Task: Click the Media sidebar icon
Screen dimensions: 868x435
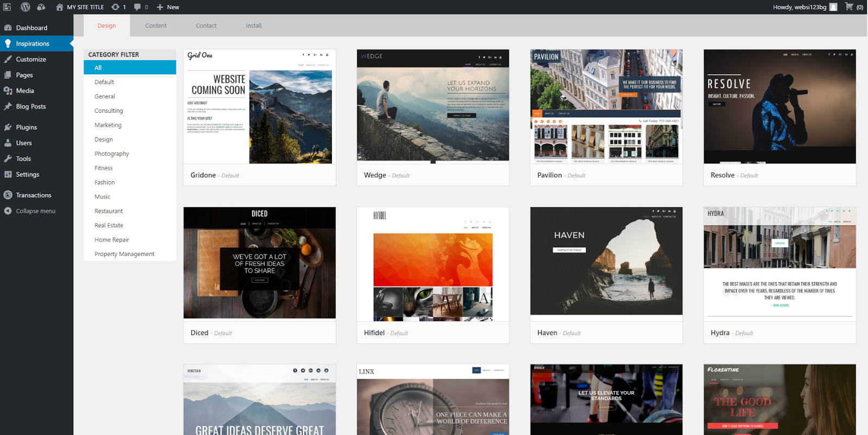Action: [x=8, y=91]
